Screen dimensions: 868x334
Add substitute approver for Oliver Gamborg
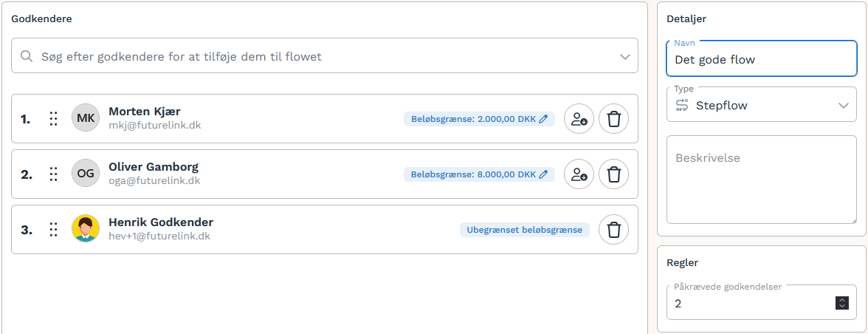point(579,174)
